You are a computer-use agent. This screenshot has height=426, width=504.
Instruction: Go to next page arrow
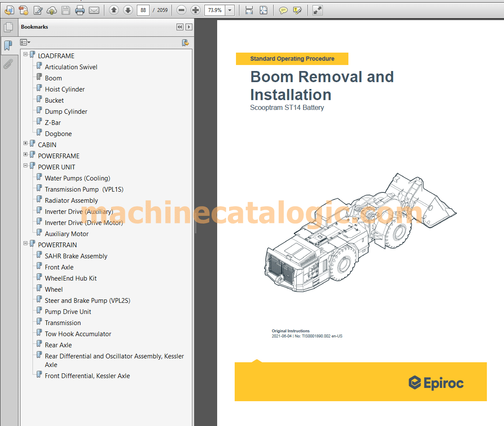click(128, 10)
